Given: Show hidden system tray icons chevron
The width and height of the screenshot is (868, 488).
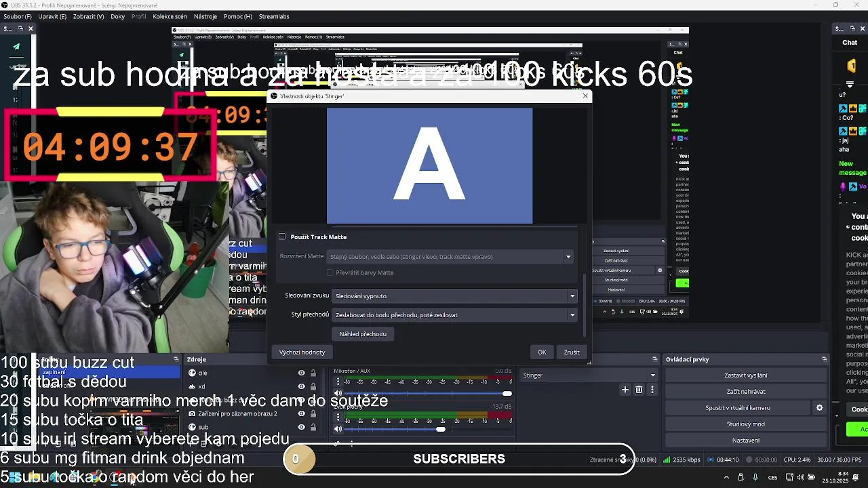Looking at the screenshot, I should point(726,477).
